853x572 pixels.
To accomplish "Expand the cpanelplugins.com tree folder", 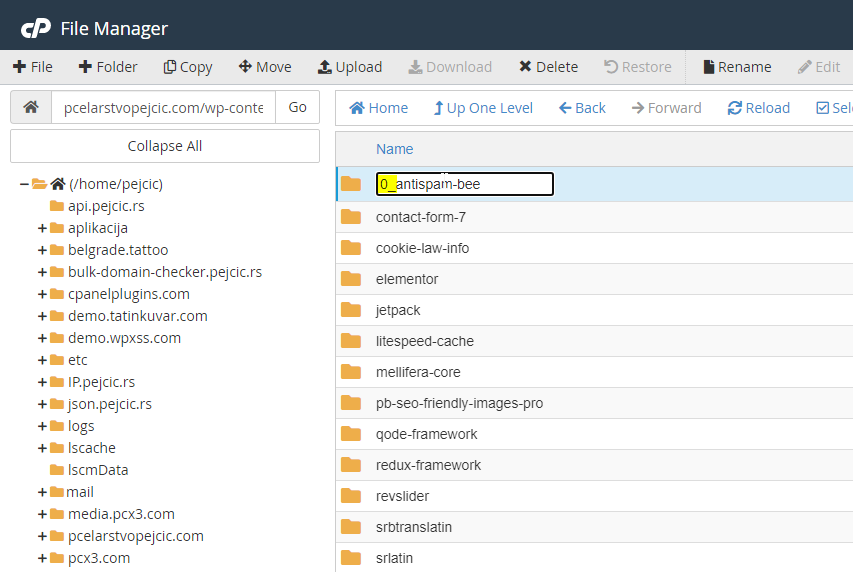I will pyautogui.click(x=42, y=294).
